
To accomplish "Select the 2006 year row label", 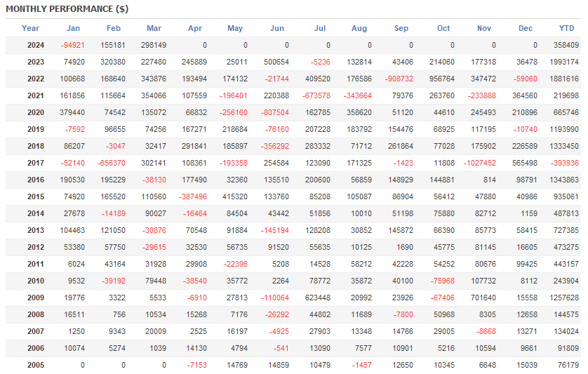I will pyautogui.click(x=36, y=348).
